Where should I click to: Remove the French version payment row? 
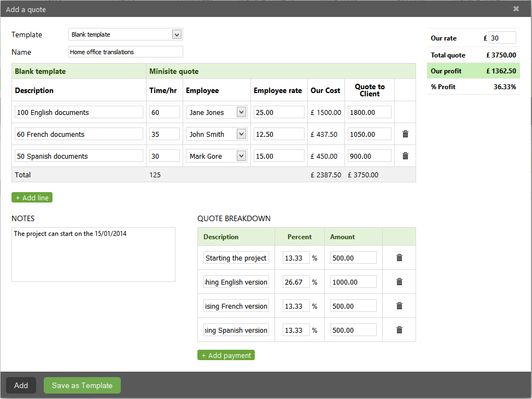pyautogui.click(x=399, y=306)
